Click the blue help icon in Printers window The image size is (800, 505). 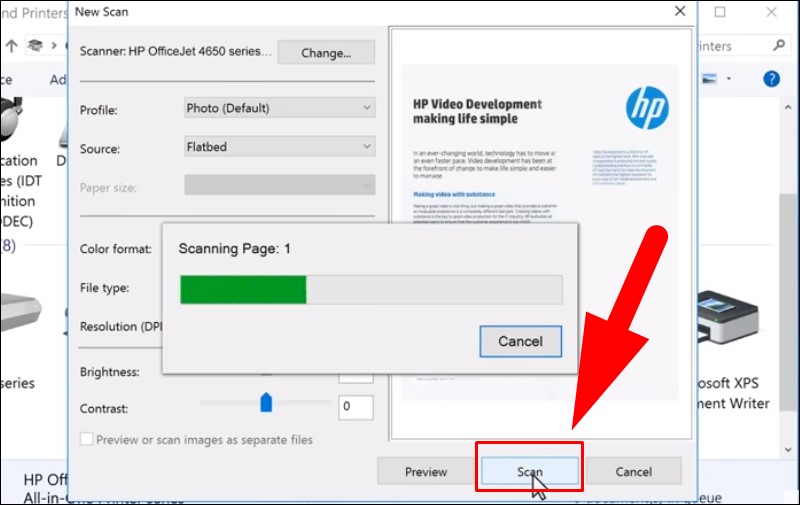pos(771,79)
